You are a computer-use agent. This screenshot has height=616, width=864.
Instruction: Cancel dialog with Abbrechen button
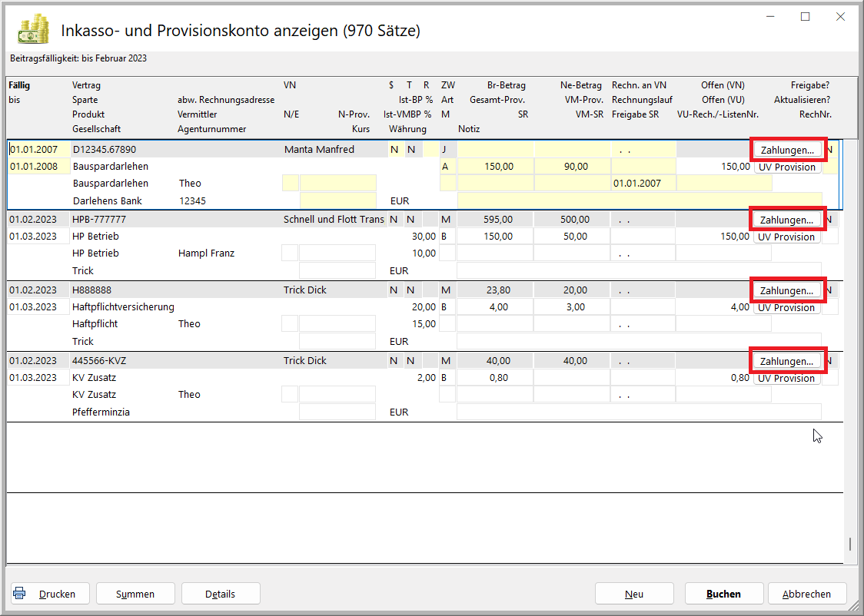[806, 594]
